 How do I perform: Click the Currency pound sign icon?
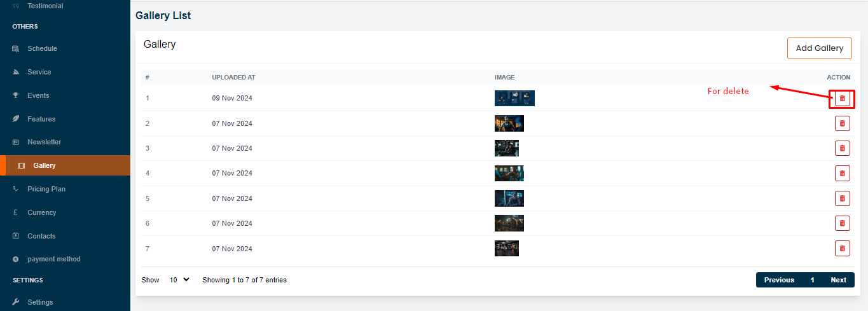point(15,212)
